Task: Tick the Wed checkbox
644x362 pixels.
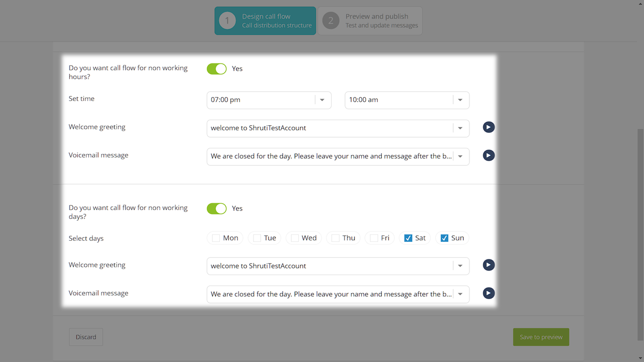Action: coord(295,238)
